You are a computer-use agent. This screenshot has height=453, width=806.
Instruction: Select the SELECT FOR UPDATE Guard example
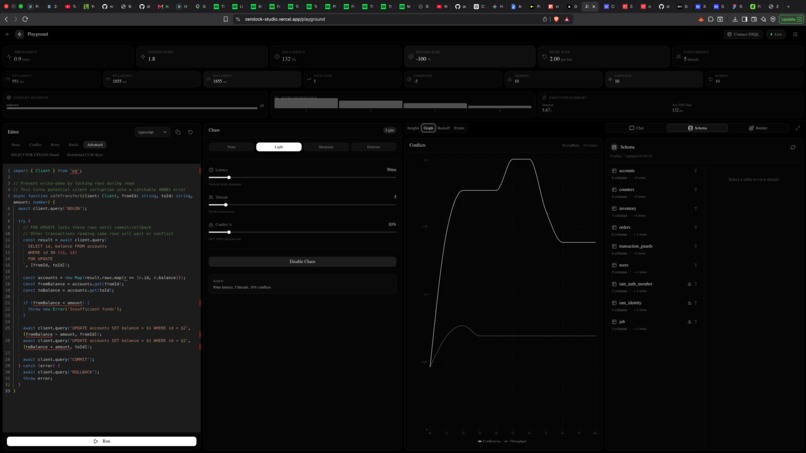(x=35, y=155)
